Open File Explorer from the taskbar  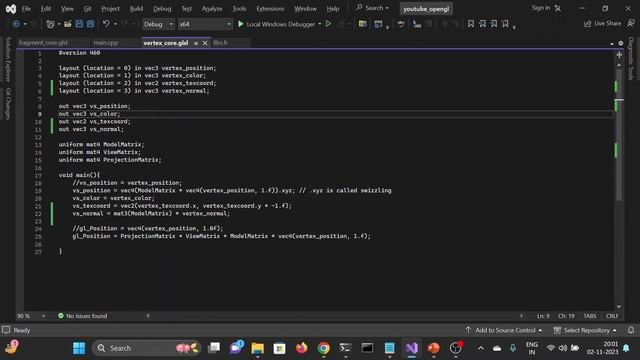258,348
